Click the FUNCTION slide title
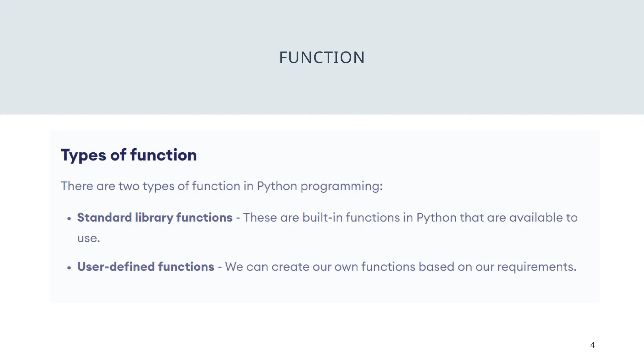Screen dimensions: 644x362 point(322,58)
